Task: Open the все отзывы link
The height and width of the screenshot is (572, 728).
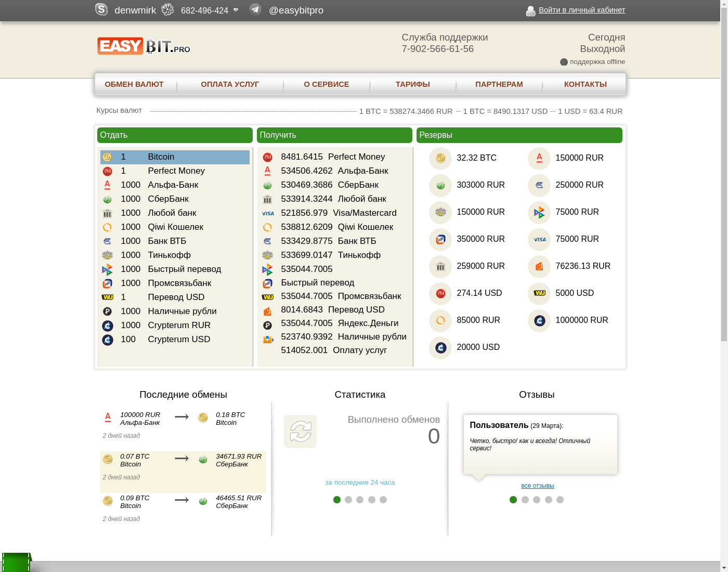Action: tap(538, 486)
